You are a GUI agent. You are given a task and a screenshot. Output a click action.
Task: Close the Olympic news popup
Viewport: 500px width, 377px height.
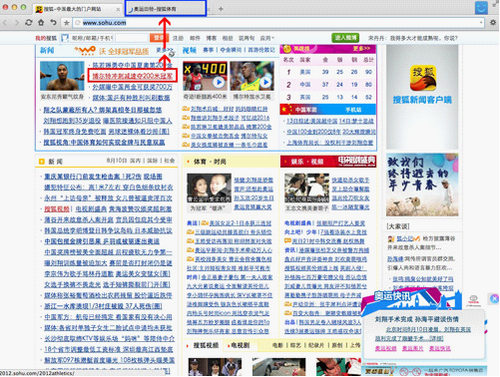[494, 299]
